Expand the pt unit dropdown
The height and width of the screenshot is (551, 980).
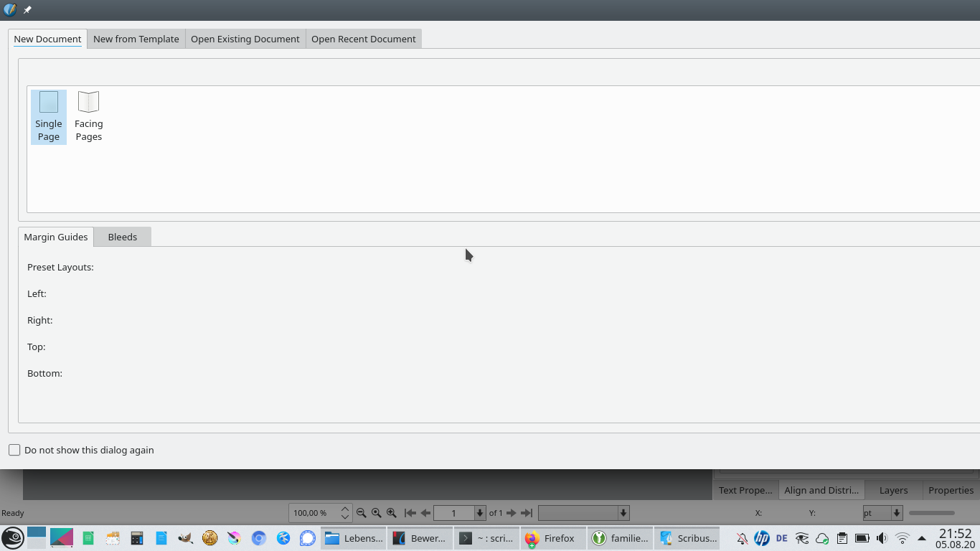[x=897, y=513]
